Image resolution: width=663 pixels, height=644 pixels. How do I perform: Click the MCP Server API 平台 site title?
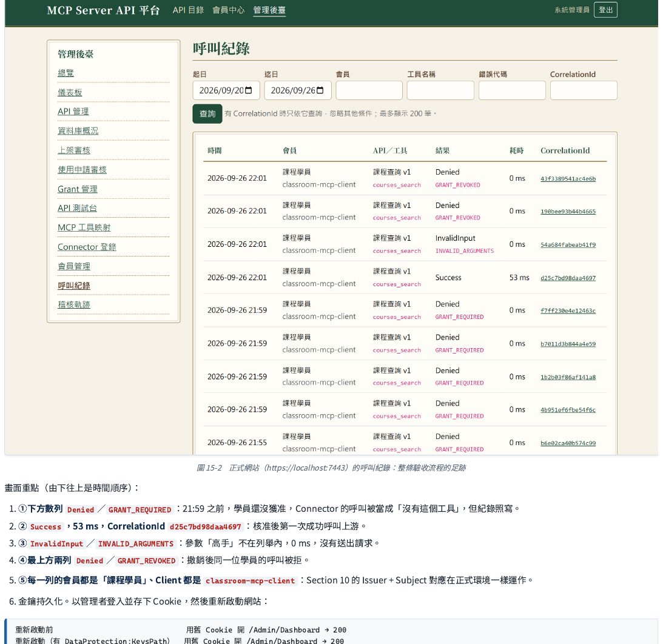point(103,10)
